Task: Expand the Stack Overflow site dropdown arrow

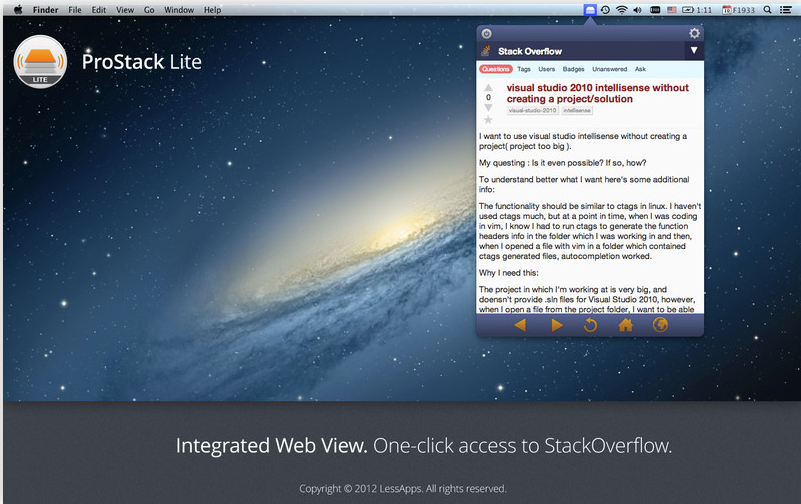Action: coord(694,51)
